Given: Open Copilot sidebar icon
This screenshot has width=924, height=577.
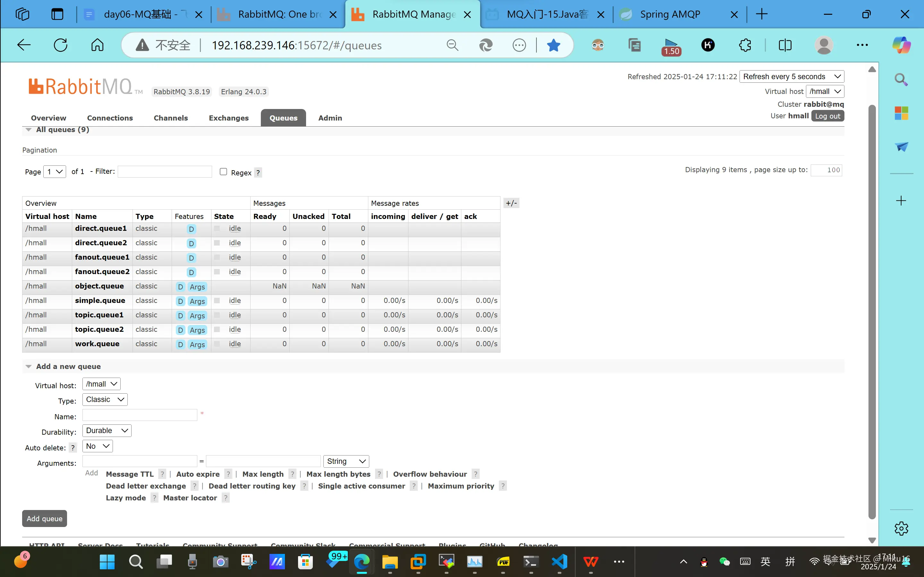Looking at the screenshot, I should point(901,45).
